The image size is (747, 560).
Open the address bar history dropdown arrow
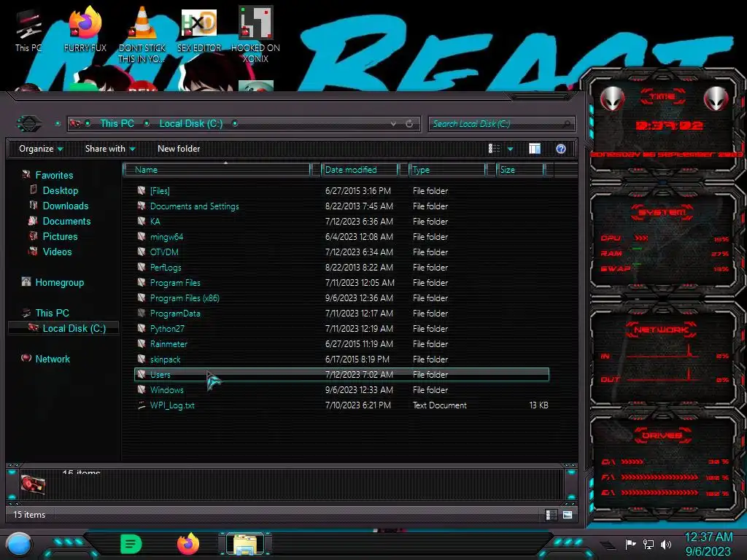click(x=393, y=124)
